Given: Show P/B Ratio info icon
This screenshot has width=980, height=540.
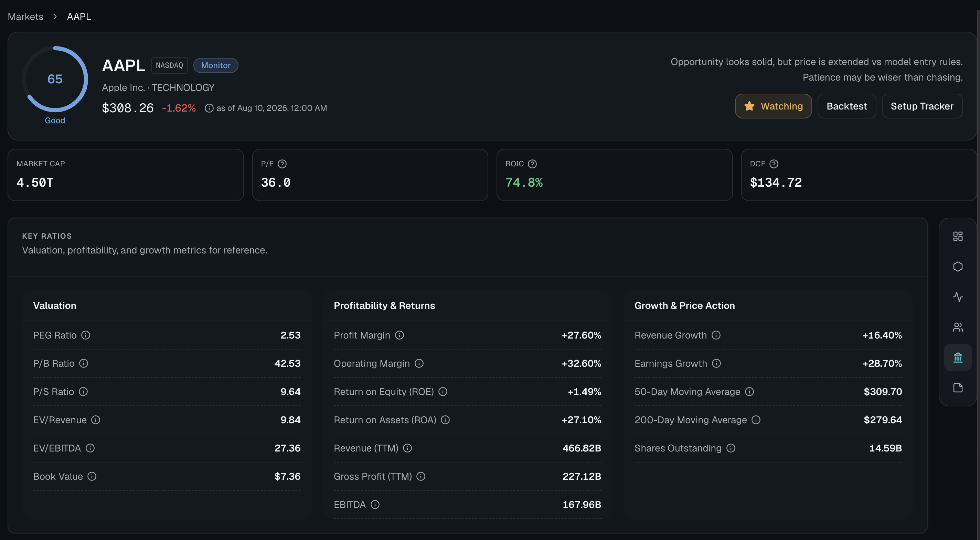Looking at the screenshot, I should coord(84,363).
